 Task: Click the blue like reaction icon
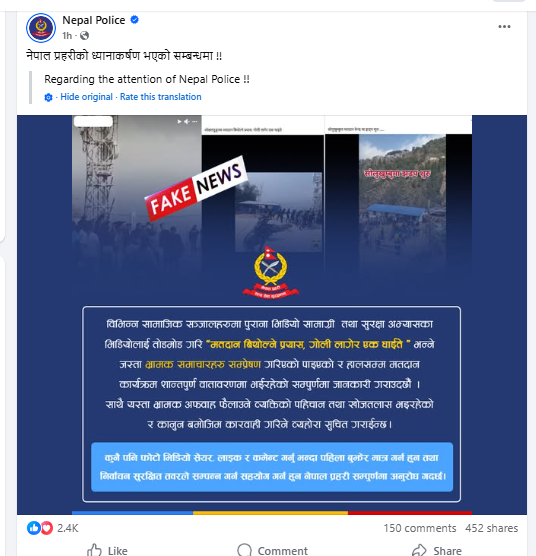point(34,528)
